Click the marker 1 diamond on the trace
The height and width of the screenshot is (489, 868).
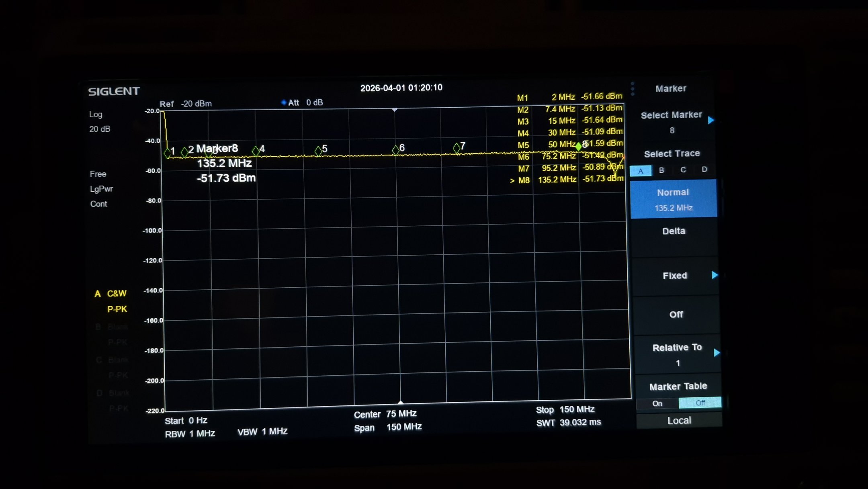[168, 153]
